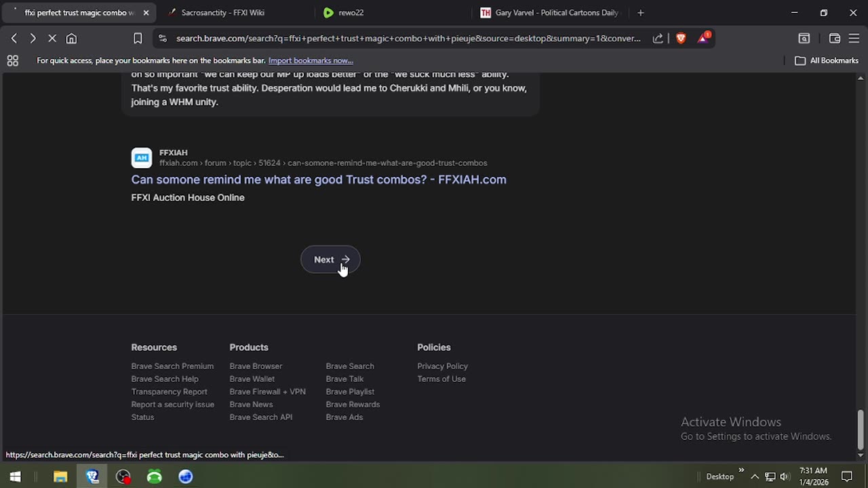Image resolution: width=868 pixels, height=488 pixels.
Task: Open the Privacy Policy link
Action: point(442,366)
